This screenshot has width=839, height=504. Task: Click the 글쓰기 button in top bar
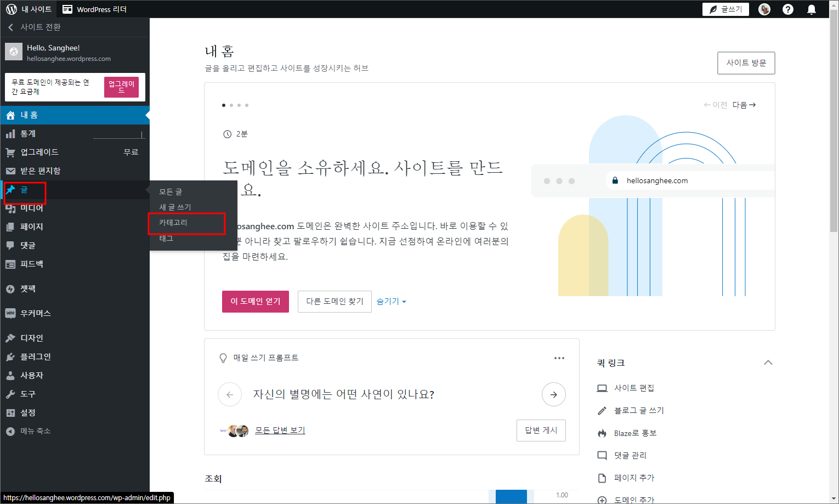click(x=725, y=9)
